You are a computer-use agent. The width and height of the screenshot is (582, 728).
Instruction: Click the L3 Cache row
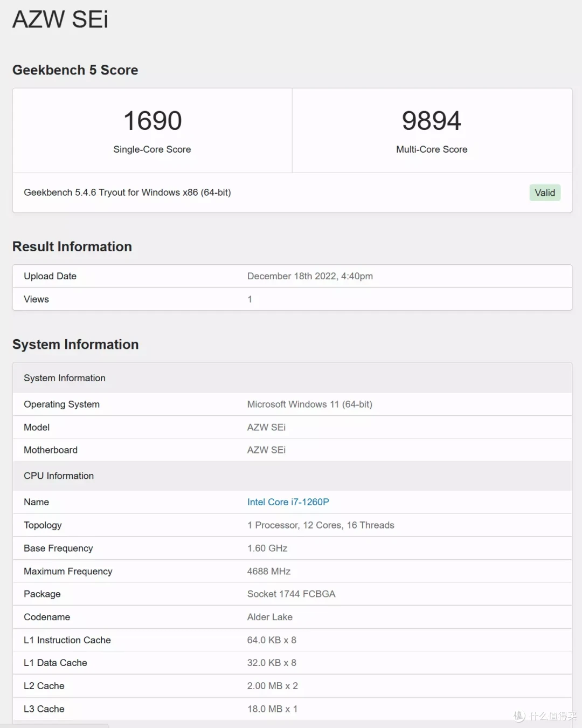(44, 709)
